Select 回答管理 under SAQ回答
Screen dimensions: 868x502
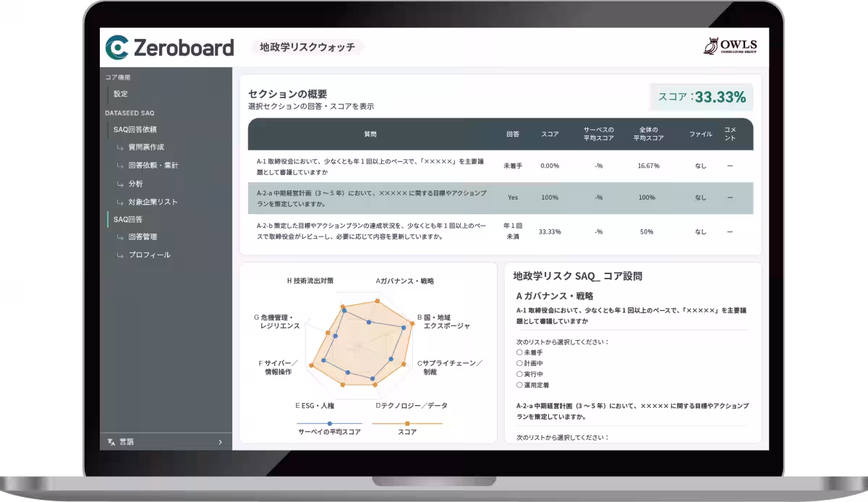tap(142, 237)
